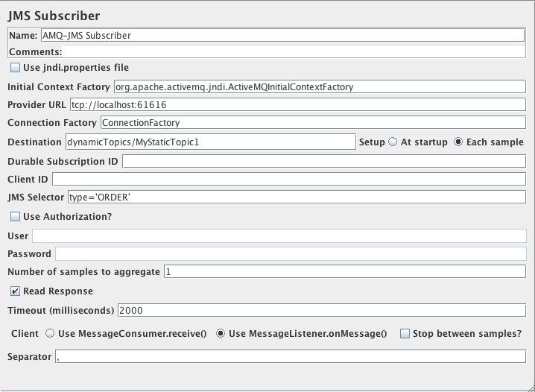The width and height of the screenshot is (535, 392).
Task: Check the Use jndi.properties file checkbox
Action: pyautogui.click(x=16, y=68)
